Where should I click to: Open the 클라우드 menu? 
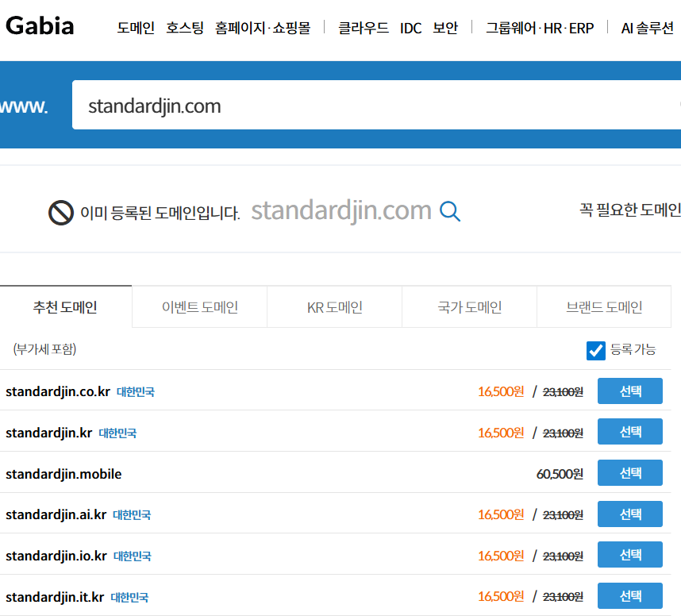(x=364, y=28)
